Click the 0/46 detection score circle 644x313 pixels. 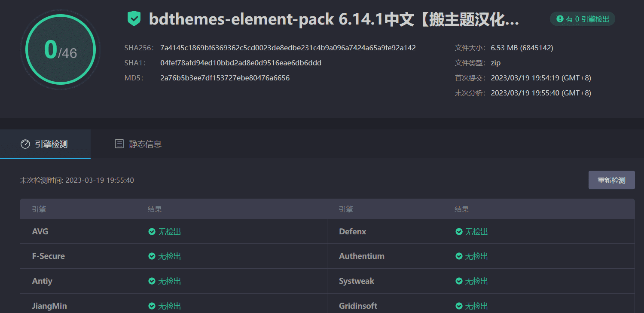[x=60, y=49]
